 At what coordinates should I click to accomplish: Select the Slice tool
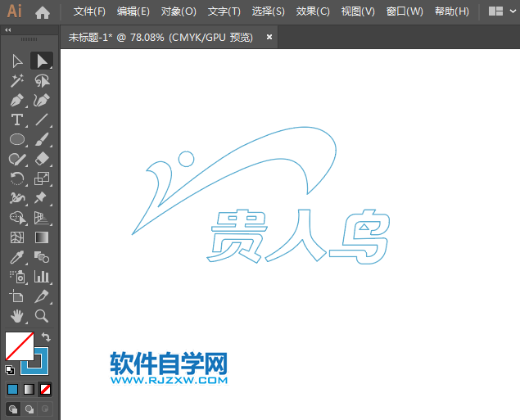click(x=42, y=296)
